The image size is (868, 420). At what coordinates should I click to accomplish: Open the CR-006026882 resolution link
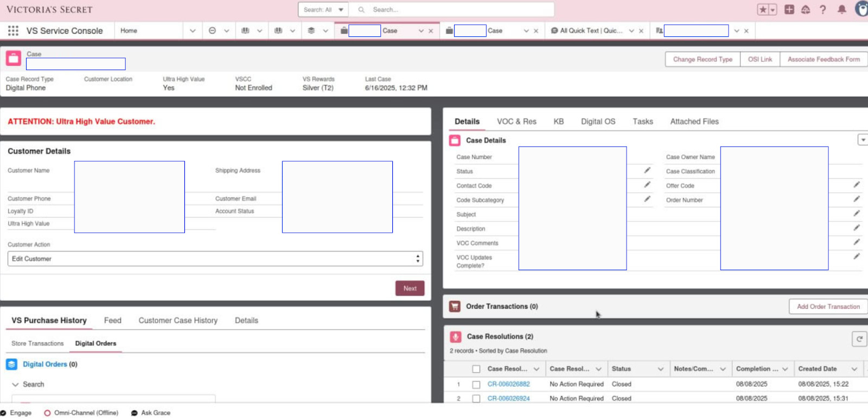[x=508, y=384]
